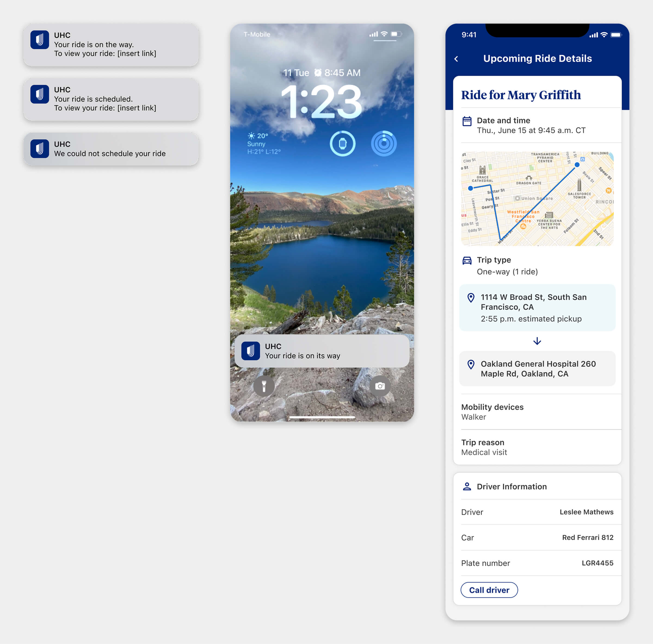Open the 'Your ride is on the way' notification card
The width and height of the screenshot is (653, 644).
coord(111,45)
